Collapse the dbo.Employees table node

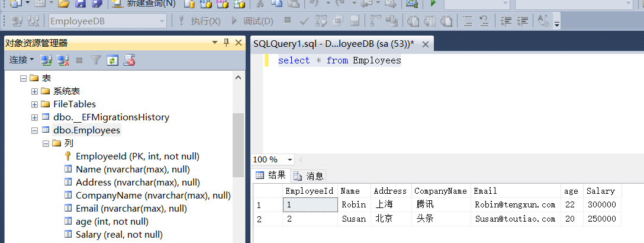[x=34, y=130]
